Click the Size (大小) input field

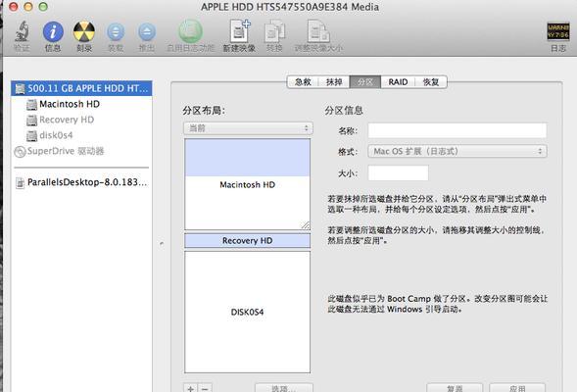point(398,173)
